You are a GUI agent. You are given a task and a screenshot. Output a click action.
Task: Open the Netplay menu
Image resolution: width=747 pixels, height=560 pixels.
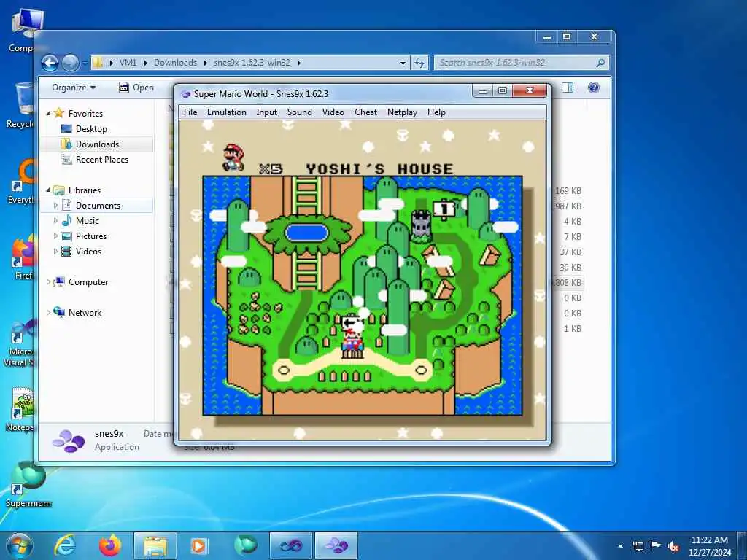[402, 112]
